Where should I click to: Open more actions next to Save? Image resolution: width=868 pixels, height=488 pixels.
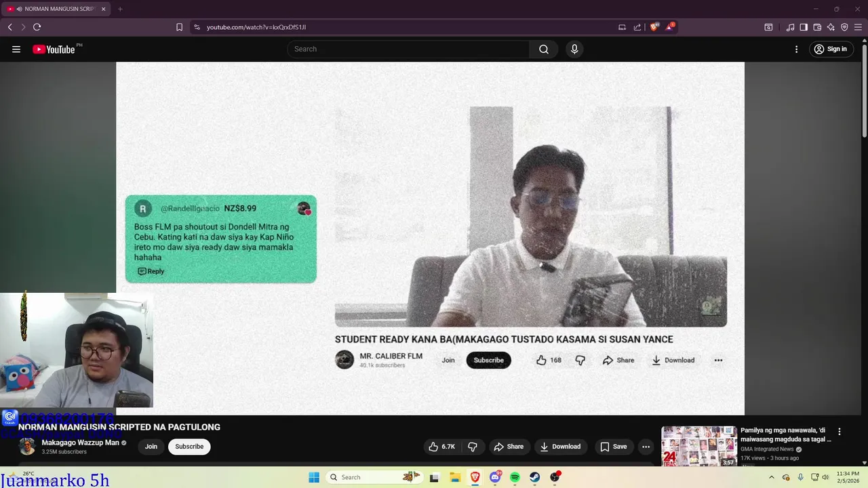tap(646, 447)
